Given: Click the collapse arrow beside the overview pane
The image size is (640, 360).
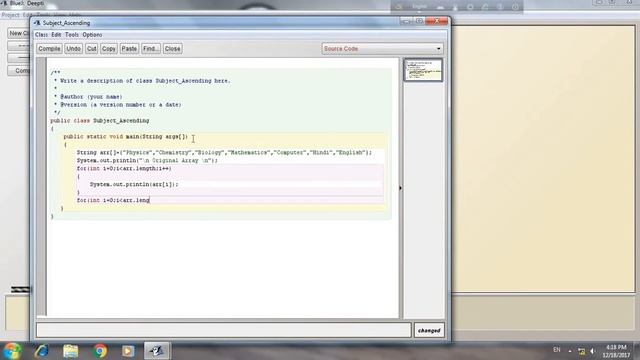Looking at the screenshot, I should click(x=400, y=188).
